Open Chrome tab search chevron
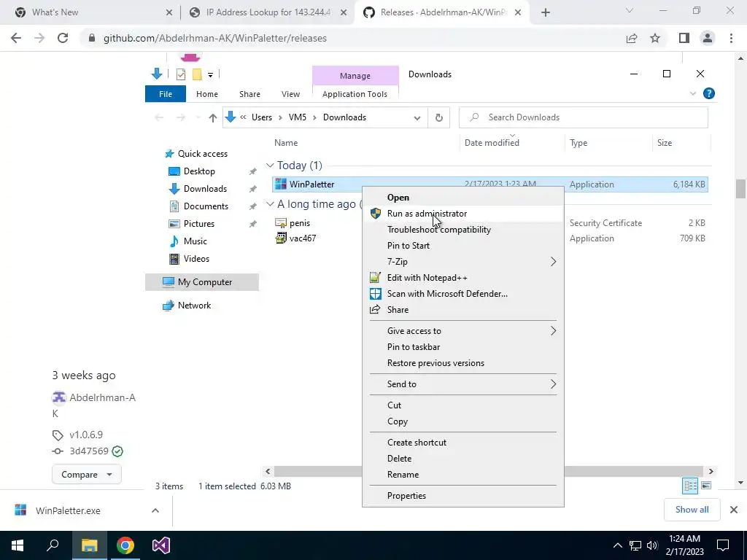Viewport: 747px width, 560px height. pyautogui.click(x=630, y=10)
